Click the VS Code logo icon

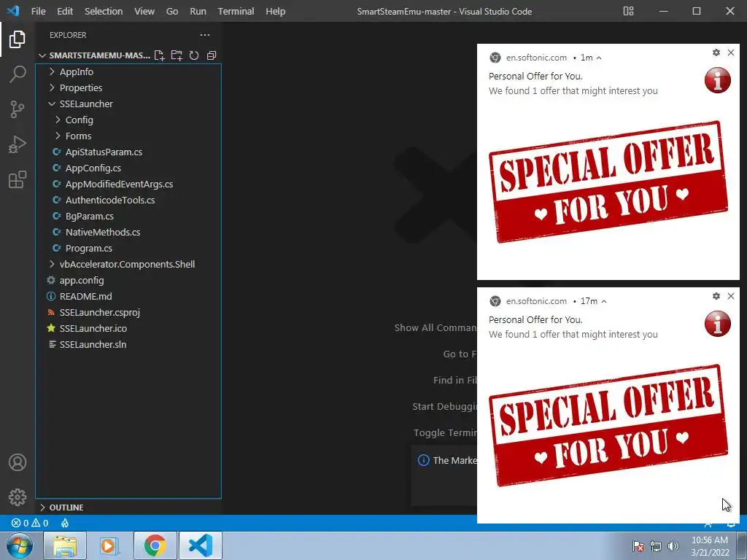[x=13, y=11]
